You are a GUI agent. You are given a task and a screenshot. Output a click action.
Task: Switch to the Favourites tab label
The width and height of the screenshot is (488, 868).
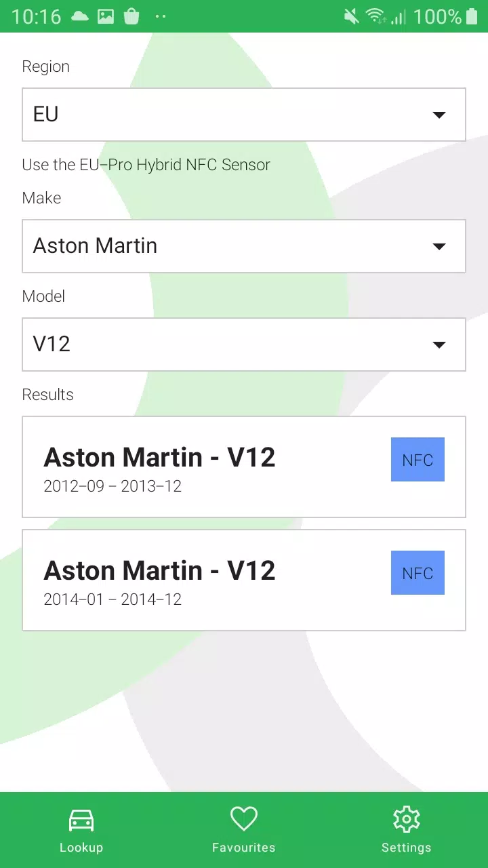[243, 848]
